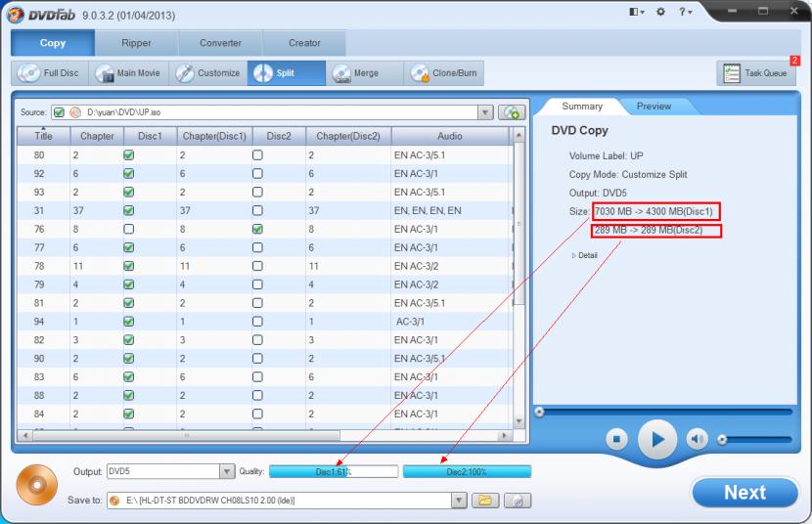The height and width of the screenshot is (524, 812).
Task: Open the Save to drive dropdown
Action: coord(459,501)
